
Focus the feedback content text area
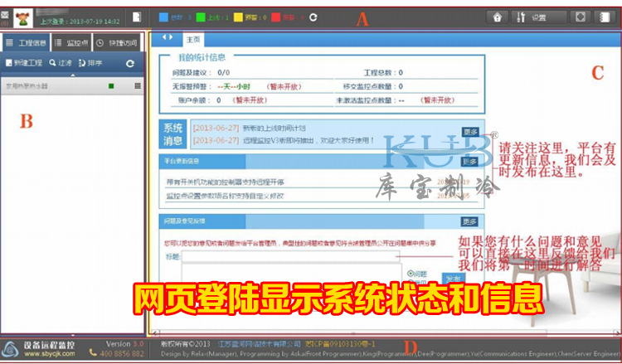click(292, 273)
